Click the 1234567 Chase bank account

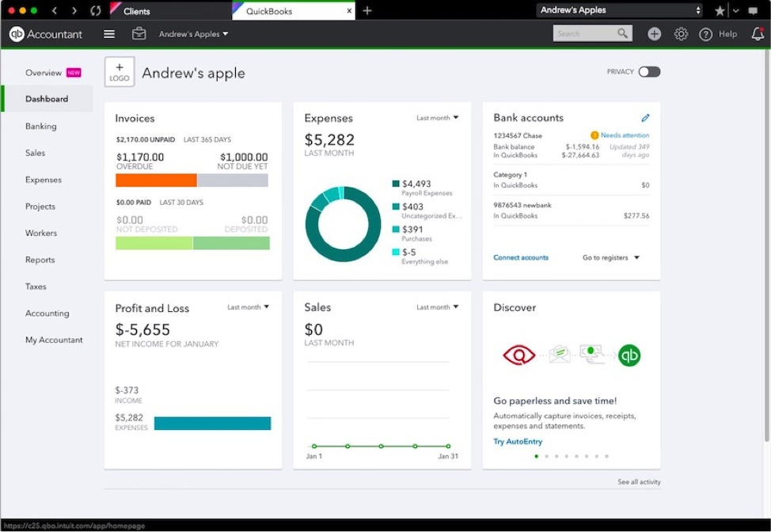(x=518, y=135)
